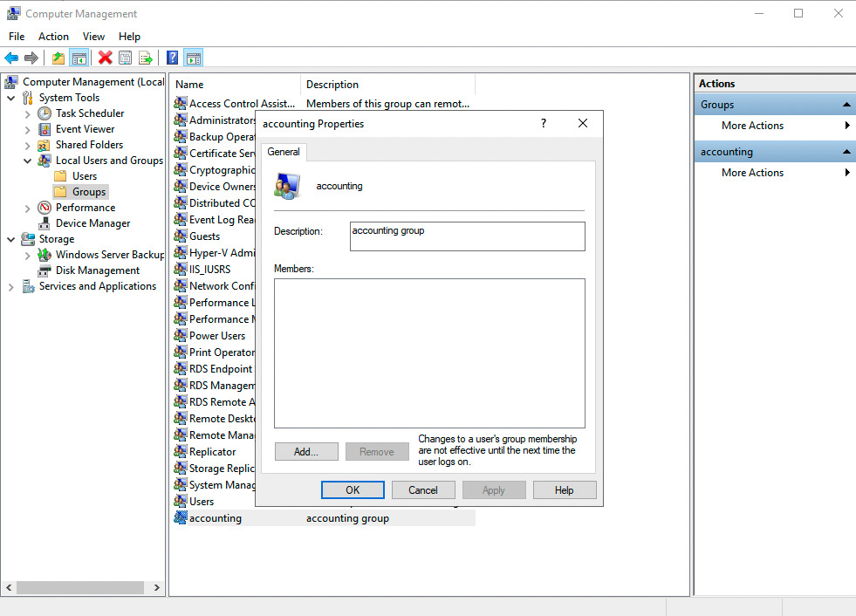Image resolution: width=856 pixels, height=616 pixels.
Task: Toggle Show/Hide Console Tree toolbar icon
Action: point(79,58)
